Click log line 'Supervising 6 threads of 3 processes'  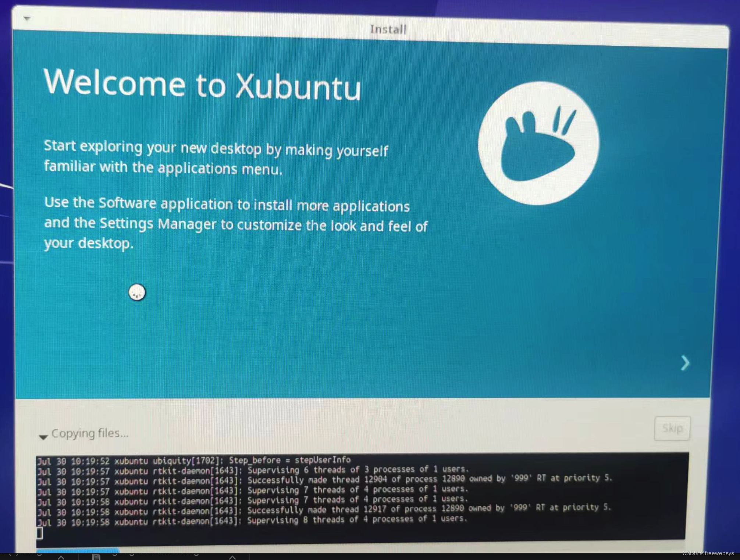(253, 470)
